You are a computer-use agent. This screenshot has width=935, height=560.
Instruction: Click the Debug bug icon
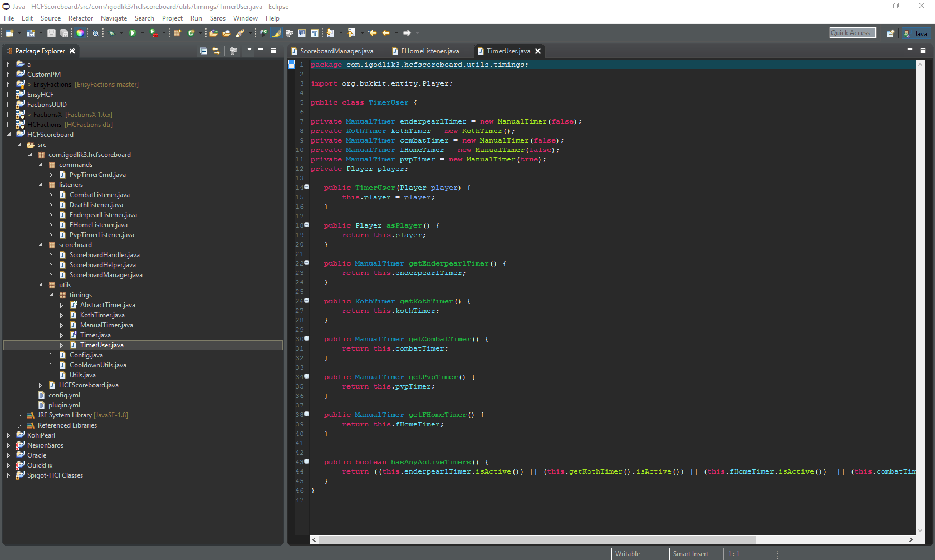pyautogui.click(x=111, y=33)
